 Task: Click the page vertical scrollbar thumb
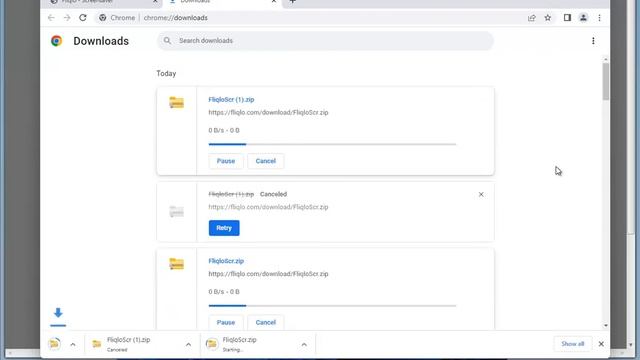(x=605, y=81)
